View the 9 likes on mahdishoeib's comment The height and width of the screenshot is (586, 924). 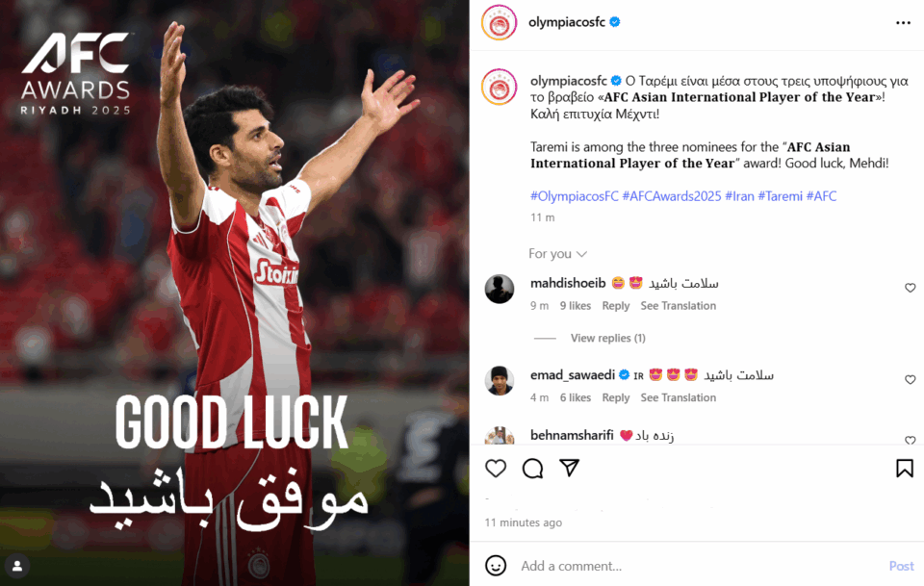pos(576,306)
